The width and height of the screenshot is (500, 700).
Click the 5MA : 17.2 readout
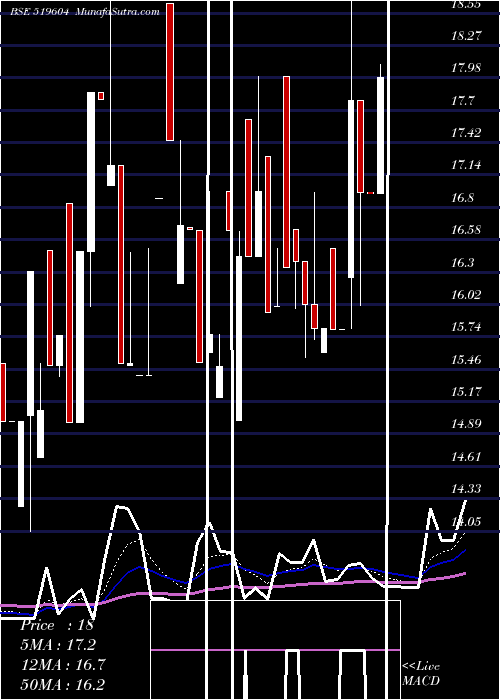pos(58,645)
